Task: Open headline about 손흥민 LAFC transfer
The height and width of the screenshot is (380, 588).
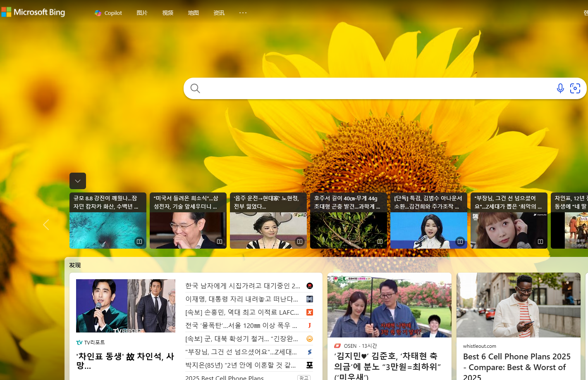Action: click(242, 312)
